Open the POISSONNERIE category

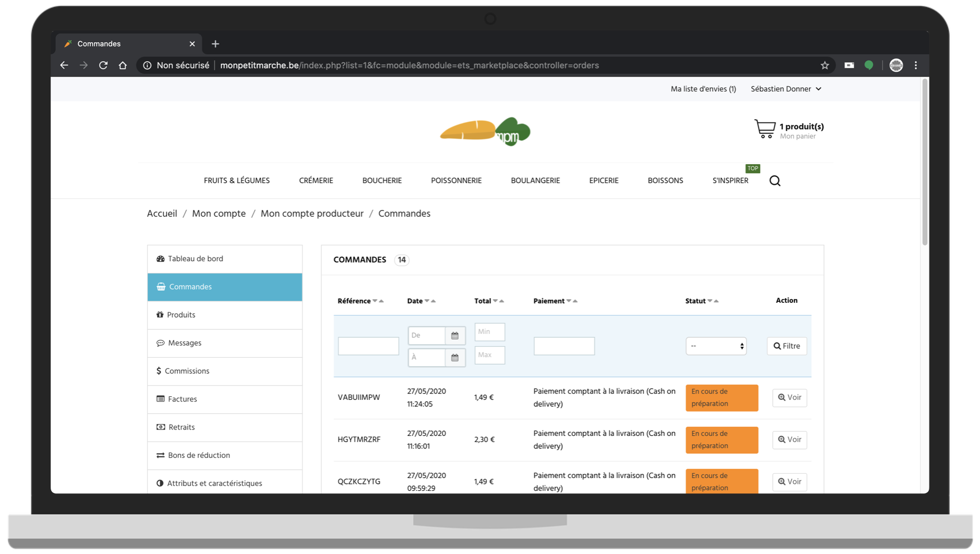456,180
